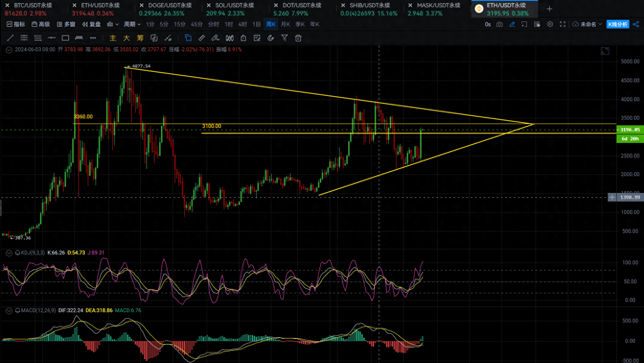
Task: Open the left side panel handle
Action: coord(1,209)
